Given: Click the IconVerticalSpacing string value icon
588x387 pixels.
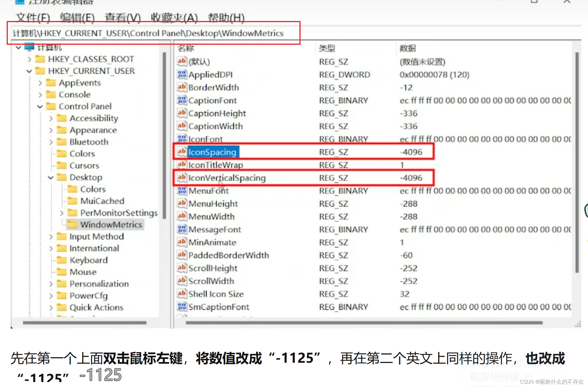Looking at the screenshot, I should [x=182, y=178].
